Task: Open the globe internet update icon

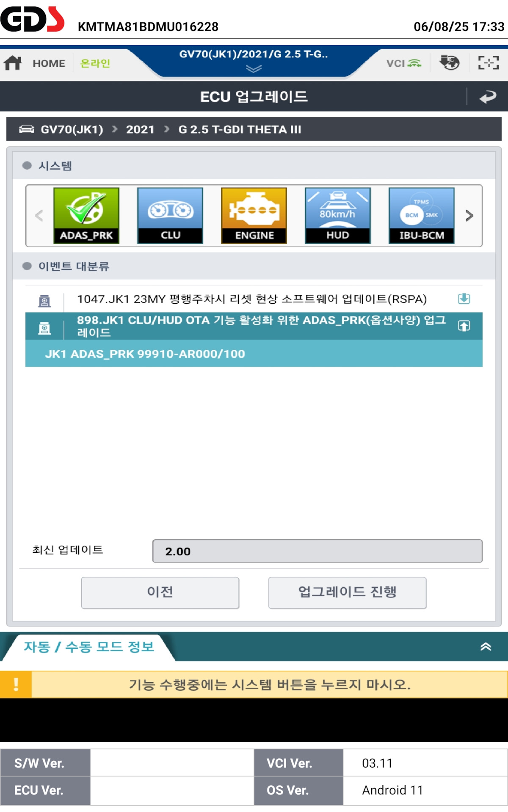Action: click(449, 63)
